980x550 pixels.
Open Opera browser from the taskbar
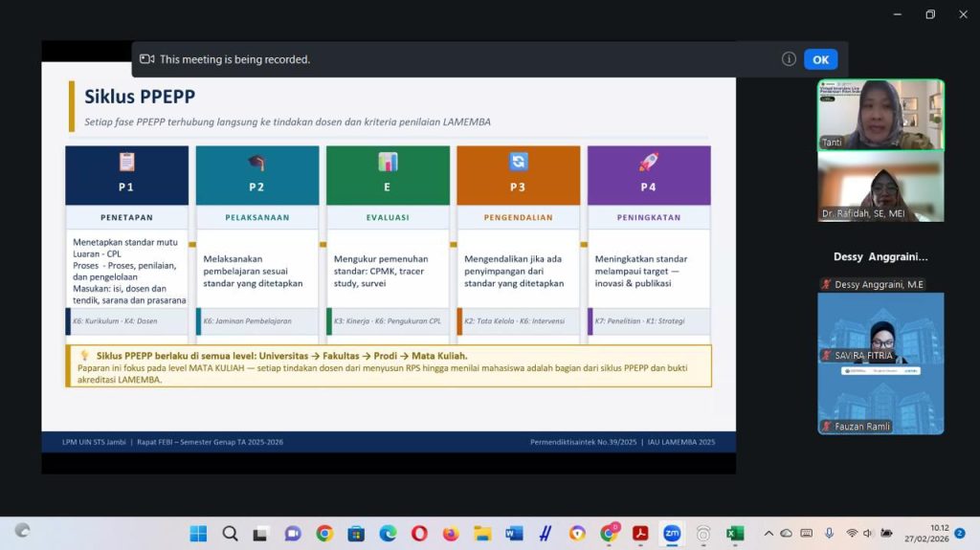click(419, 533)
